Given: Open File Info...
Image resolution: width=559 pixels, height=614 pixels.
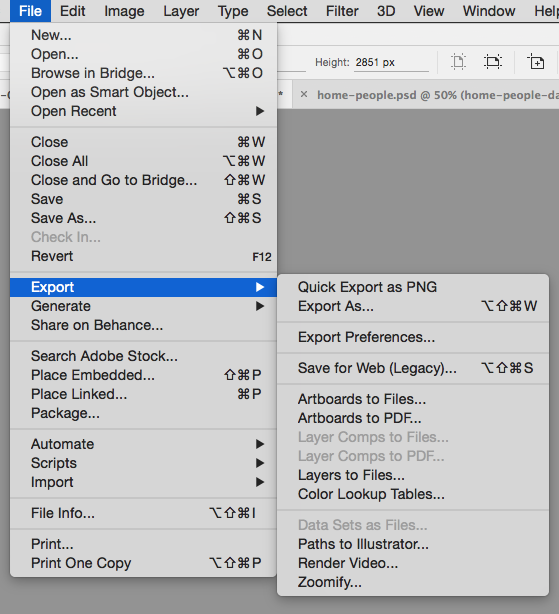Looking at the screenshot, I should [143, 513].
